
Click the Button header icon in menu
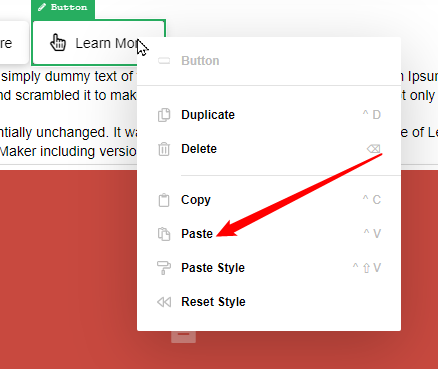[x=164, y=61]
